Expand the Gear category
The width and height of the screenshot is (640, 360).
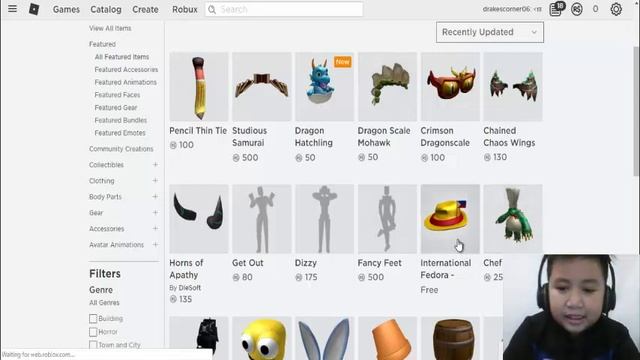coord(155,213)
